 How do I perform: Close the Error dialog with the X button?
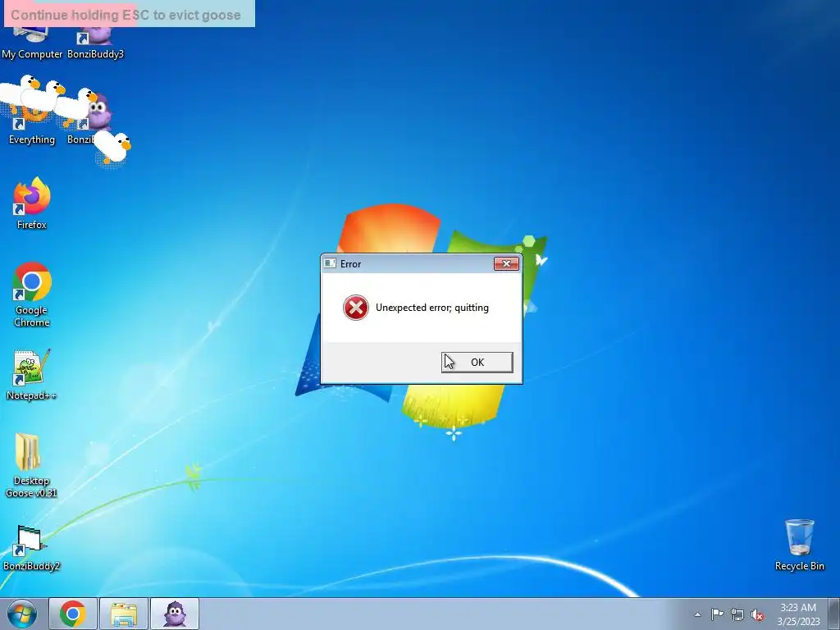point(506,263)
